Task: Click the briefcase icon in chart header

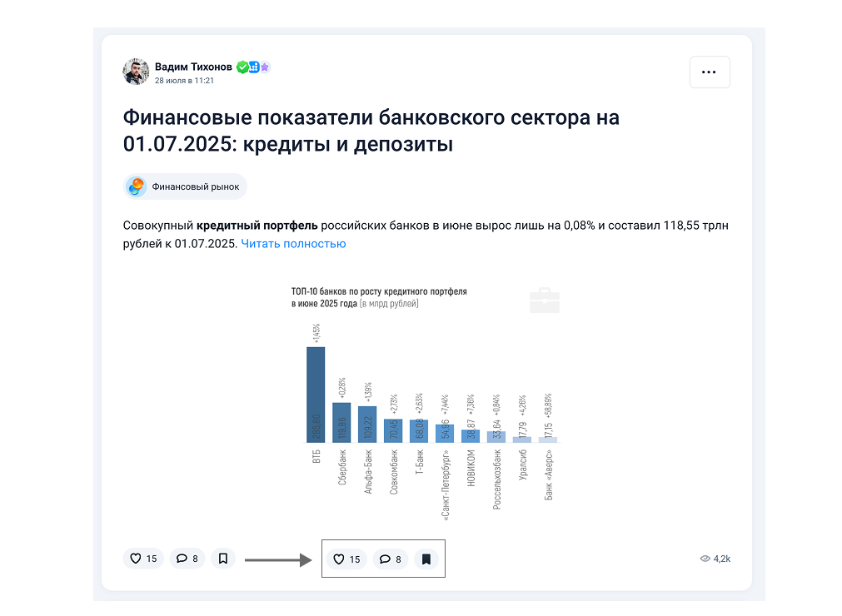Action: (x=545, y=301)
